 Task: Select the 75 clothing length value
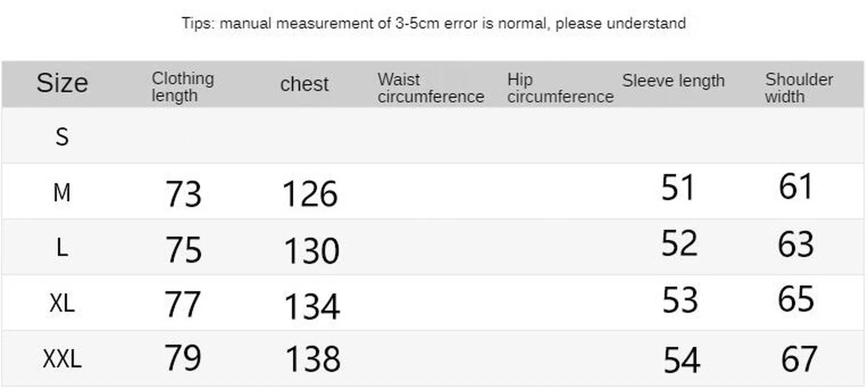pos(183,250)
